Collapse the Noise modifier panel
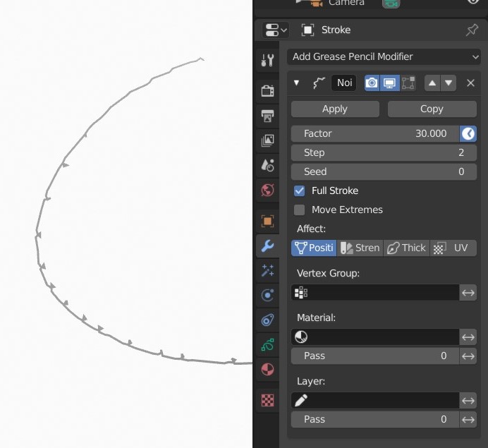 click(x=296, y=83)
